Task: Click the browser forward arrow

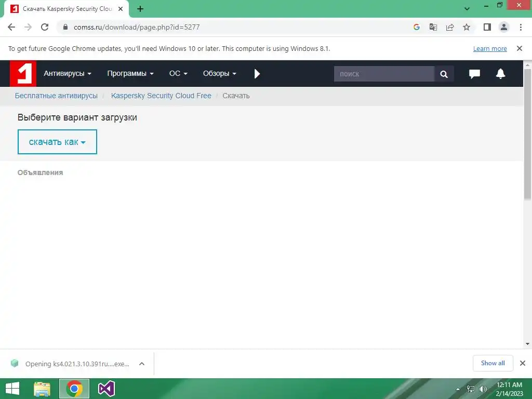Action: (28, 27)
